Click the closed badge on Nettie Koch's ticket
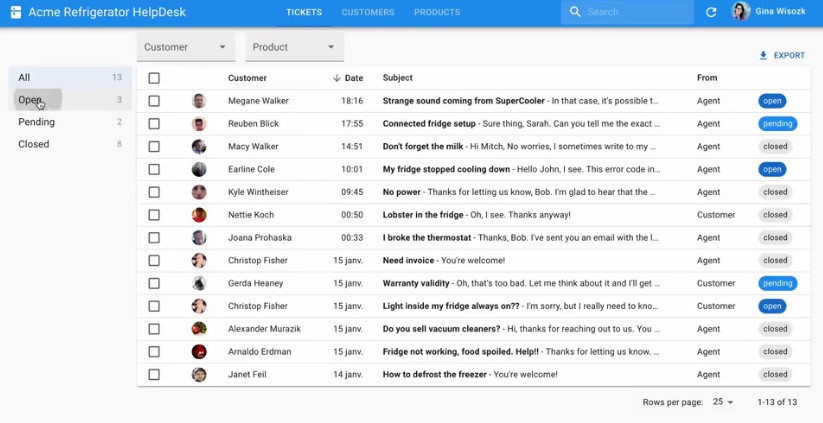The image size is (823, 423). tap(775, 215)
